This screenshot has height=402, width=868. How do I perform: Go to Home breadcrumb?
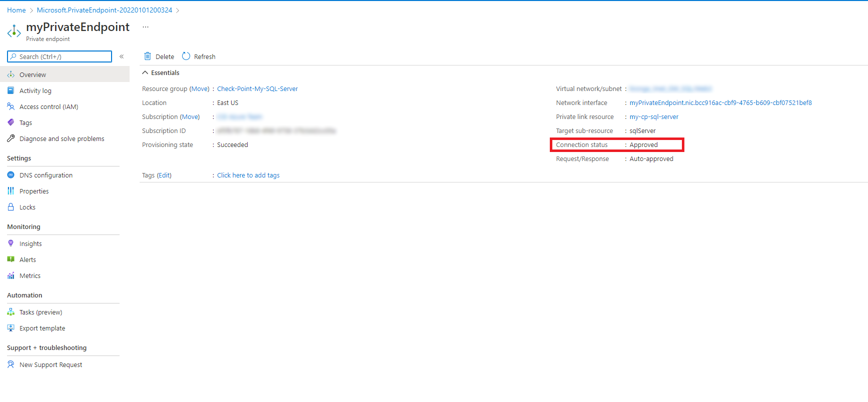[x=17, y=10]
